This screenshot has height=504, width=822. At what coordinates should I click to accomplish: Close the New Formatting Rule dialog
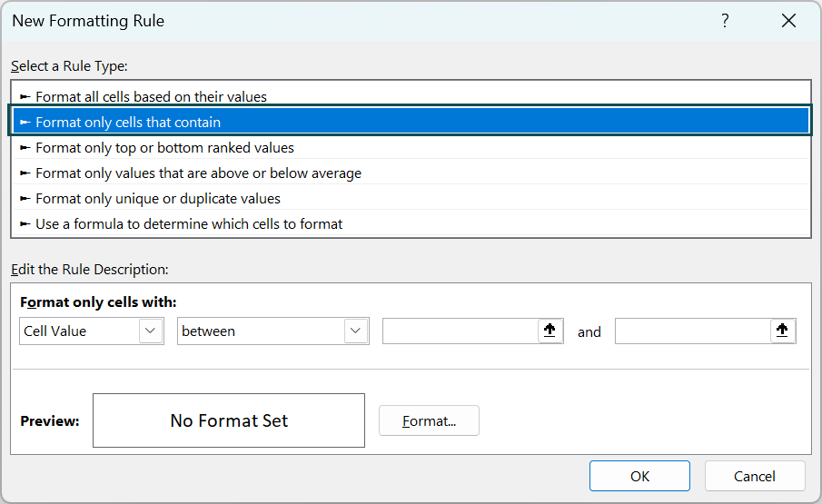(x=788, y=21)
